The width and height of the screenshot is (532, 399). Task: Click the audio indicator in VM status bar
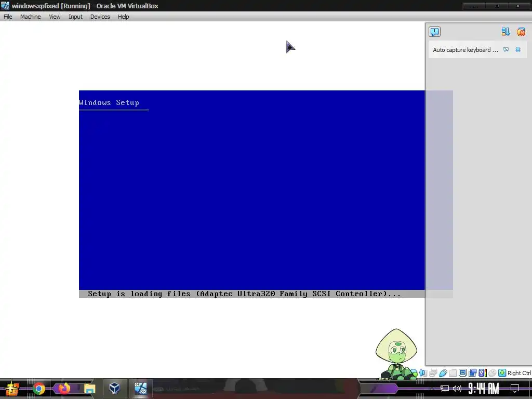coord(423,373)
